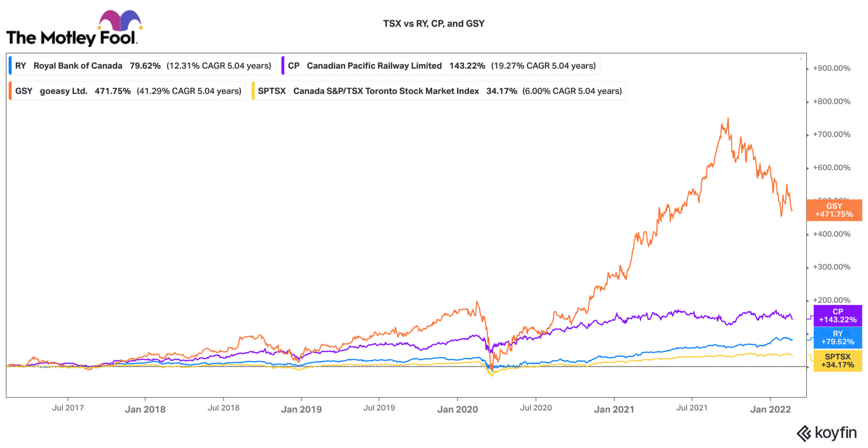Click the +600.00% axis label

click(x=832, y=167)
